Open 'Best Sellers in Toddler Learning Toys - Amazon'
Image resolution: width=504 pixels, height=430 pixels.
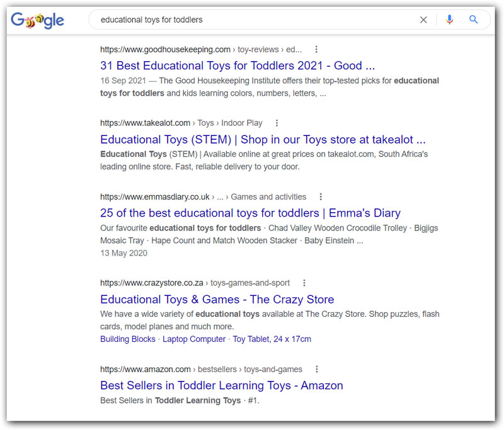[222, 385]
